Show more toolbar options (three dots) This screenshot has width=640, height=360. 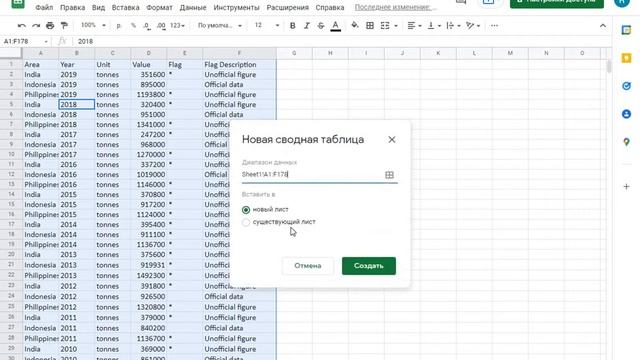(x=494, y=26)
